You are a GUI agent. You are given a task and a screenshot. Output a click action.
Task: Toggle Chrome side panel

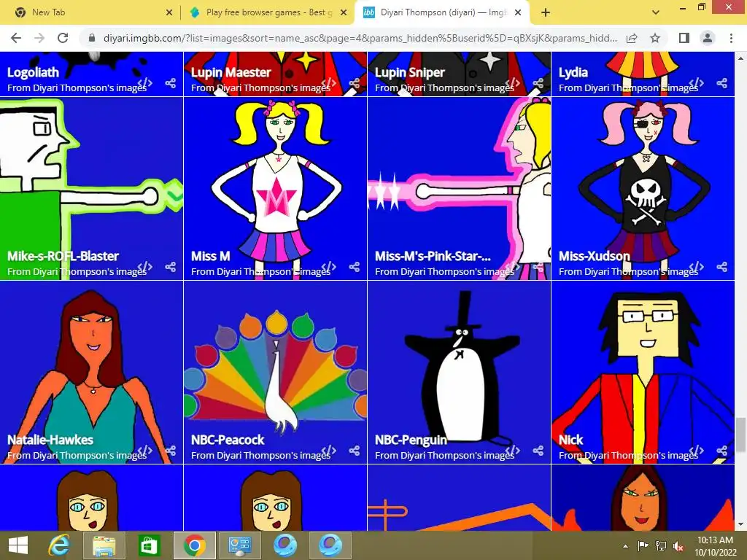click(x=684, y=38)
